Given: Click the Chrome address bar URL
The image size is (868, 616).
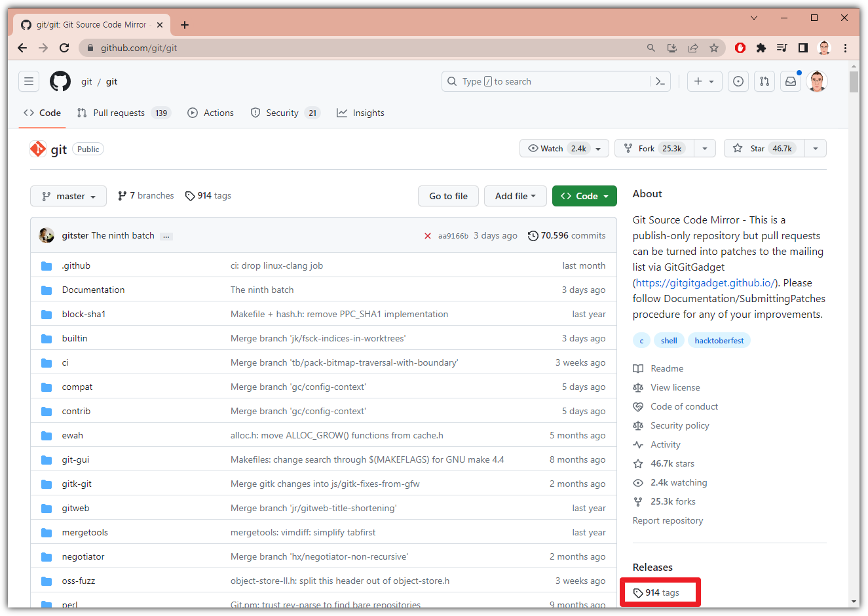Looking at the screenshot, I should (x=139, y=48).
